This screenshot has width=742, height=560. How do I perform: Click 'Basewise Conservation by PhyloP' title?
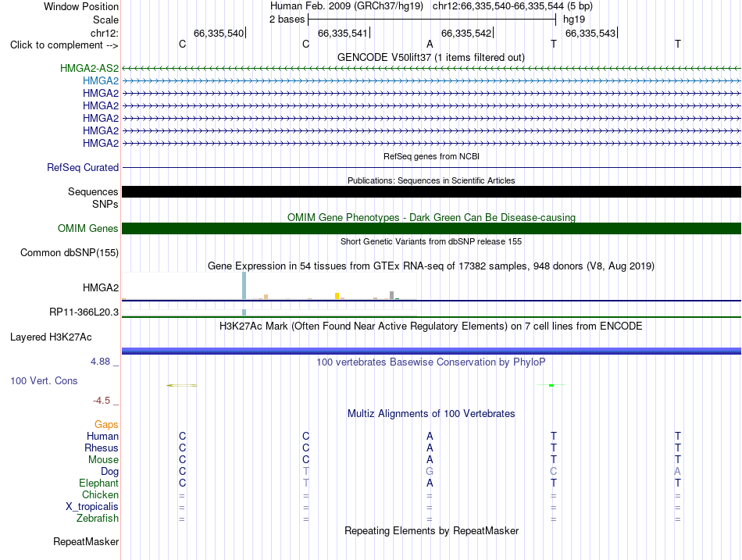click(431, 362)
